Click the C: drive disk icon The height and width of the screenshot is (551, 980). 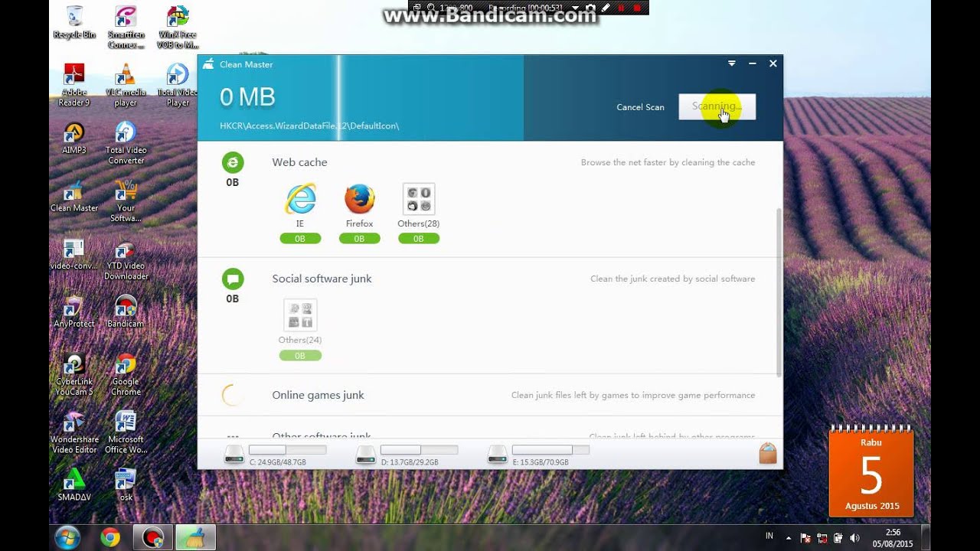[234, 455]
